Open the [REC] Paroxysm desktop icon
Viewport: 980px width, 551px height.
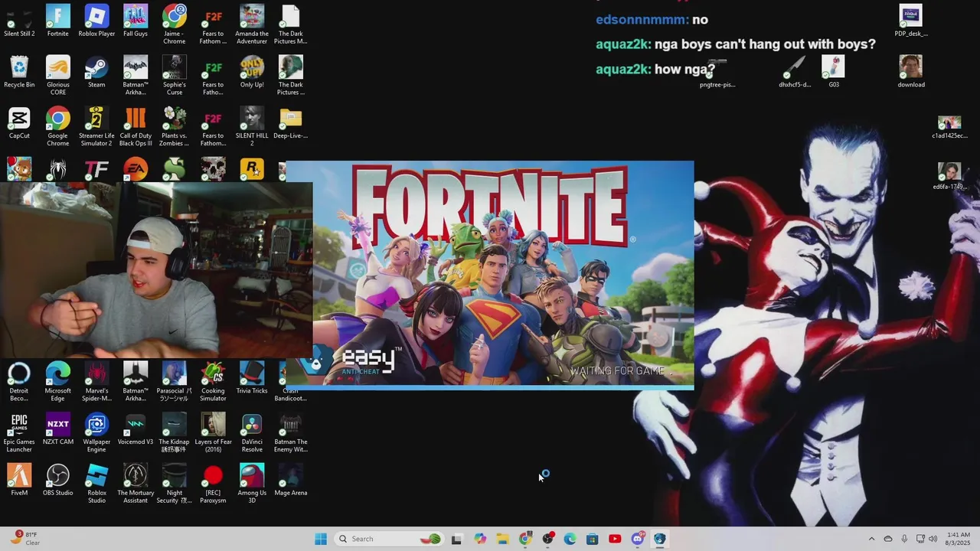213,484
